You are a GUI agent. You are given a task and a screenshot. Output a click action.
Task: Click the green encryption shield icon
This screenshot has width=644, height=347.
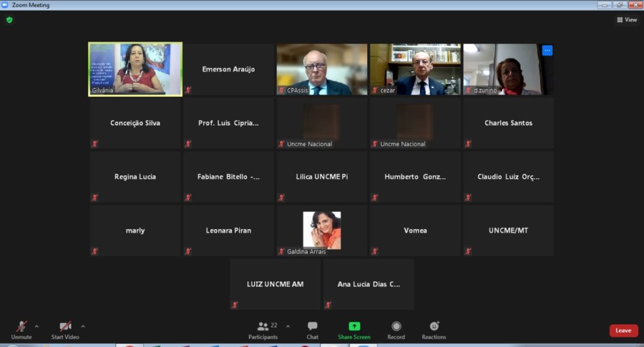[x=9, y=20]
